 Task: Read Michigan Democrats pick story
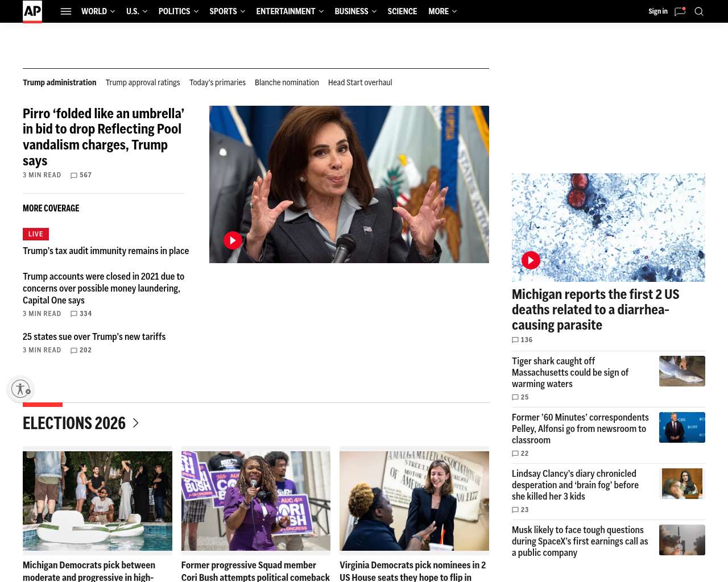[89, 571]
